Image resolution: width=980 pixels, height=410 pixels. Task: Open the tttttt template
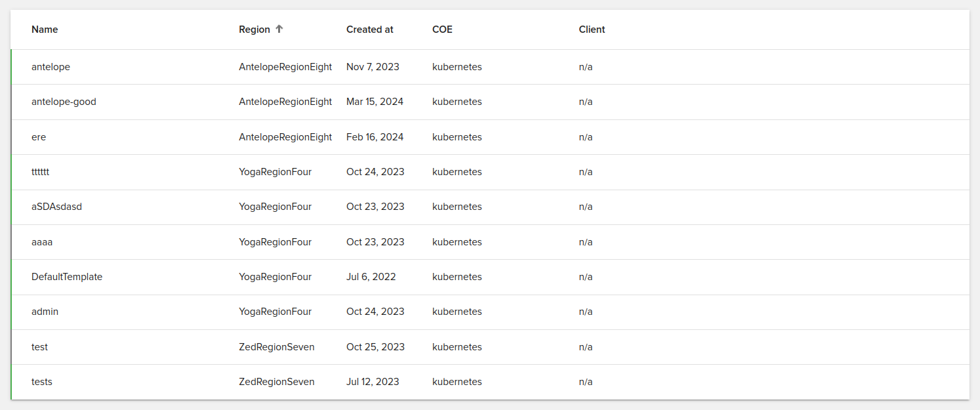point(40,171)
